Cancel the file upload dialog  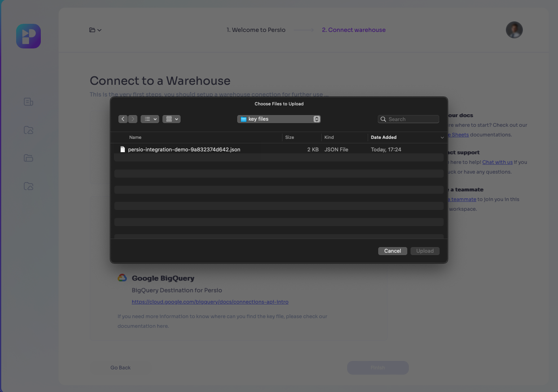pyautogui.click(x=392, y=251)
